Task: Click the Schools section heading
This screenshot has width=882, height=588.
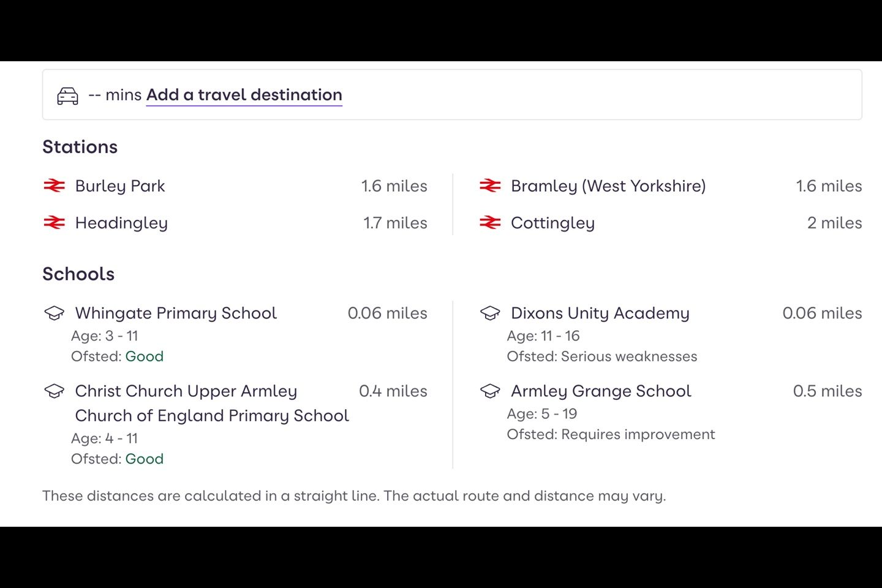Action: point(78,274)
